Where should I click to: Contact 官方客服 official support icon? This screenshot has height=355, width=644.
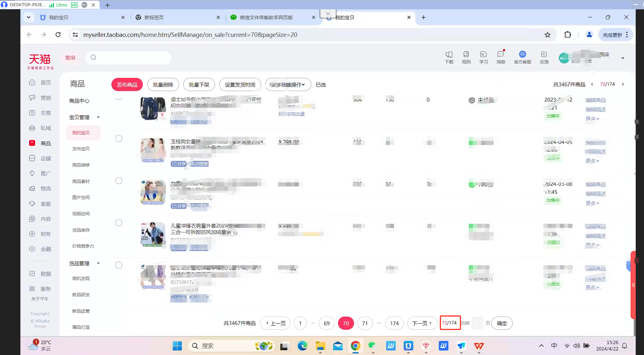point(522,57)
